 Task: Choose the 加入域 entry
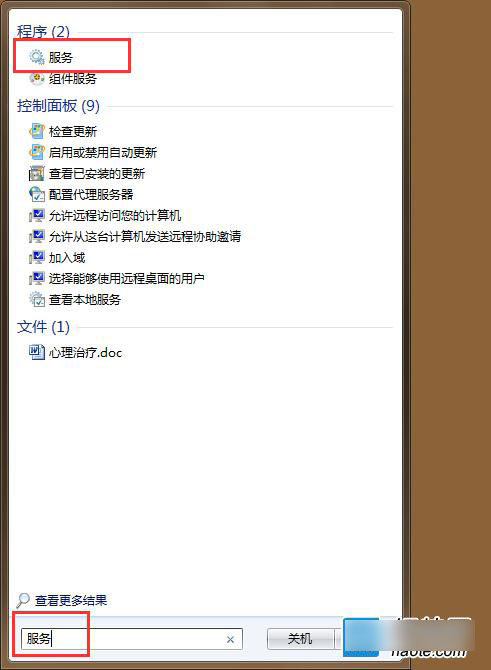(x=67, y=257)
